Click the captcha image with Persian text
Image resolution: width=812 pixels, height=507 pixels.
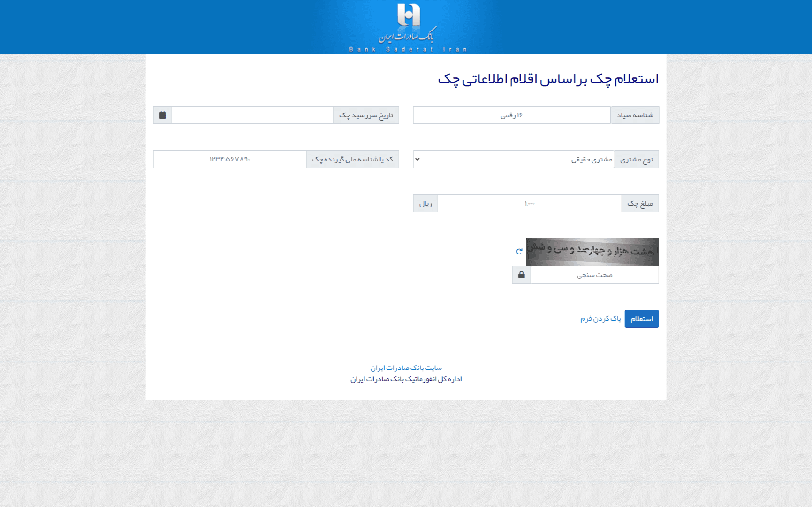592,252
